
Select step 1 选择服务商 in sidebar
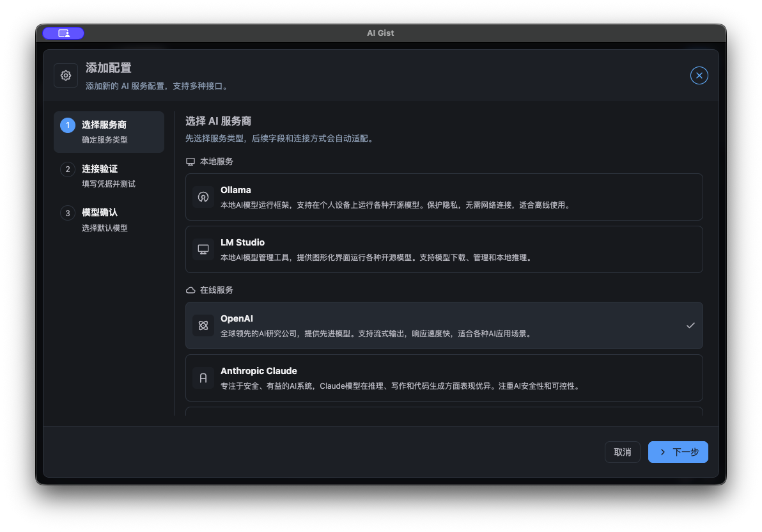click(109, 132)
